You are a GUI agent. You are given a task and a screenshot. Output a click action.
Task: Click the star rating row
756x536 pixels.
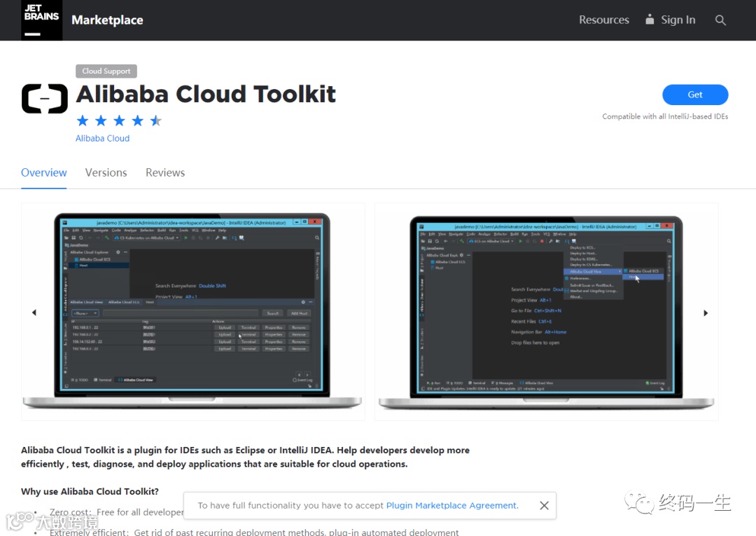(119, 120)
